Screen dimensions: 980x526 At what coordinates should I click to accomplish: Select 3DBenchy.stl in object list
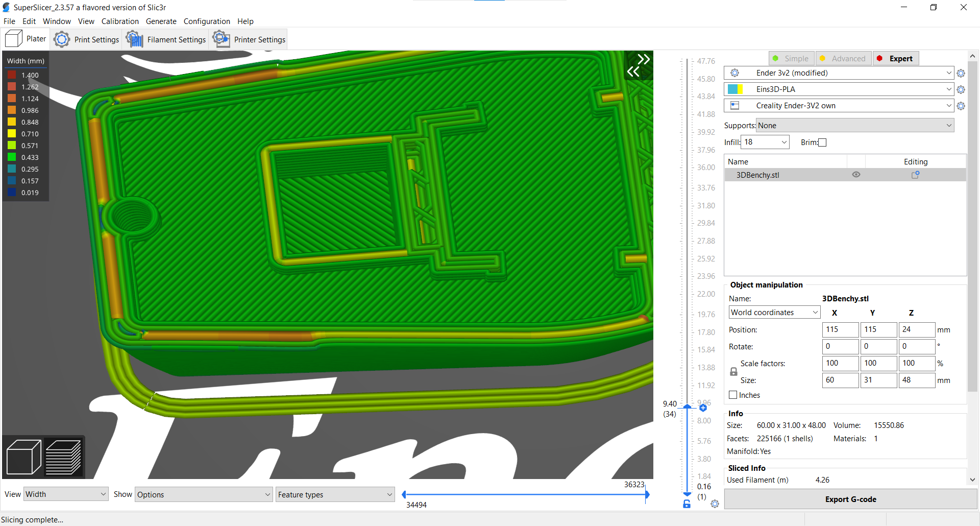(x=845, y=175)
